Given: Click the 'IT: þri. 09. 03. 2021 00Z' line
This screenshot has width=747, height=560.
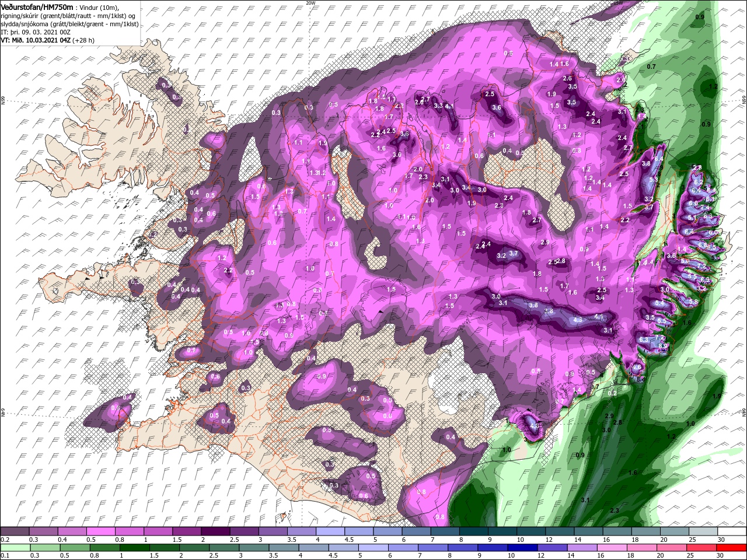Looking at the screenshot, I should coord(36,32).
